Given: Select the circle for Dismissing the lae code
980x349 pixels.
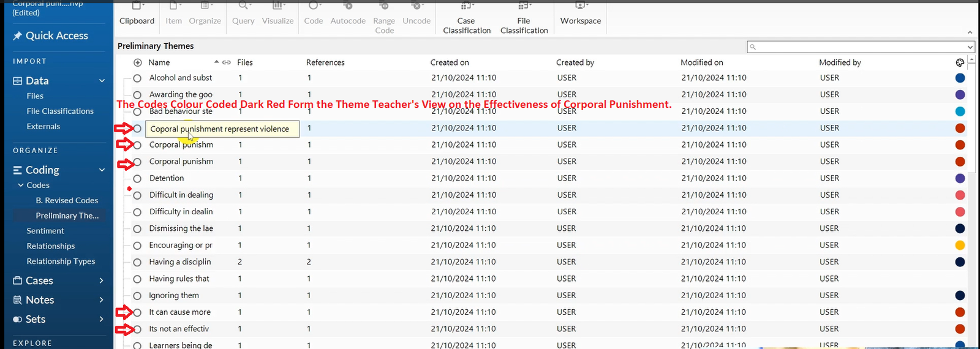Looking at the screenshot, I should (x=137, y=229).
